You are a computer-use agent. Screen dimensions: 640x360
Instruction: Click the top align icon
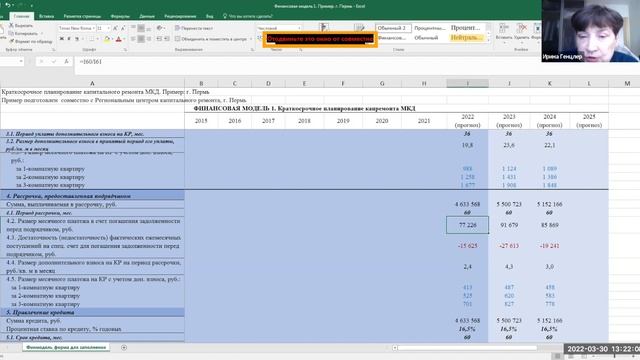tap(133, 28)
